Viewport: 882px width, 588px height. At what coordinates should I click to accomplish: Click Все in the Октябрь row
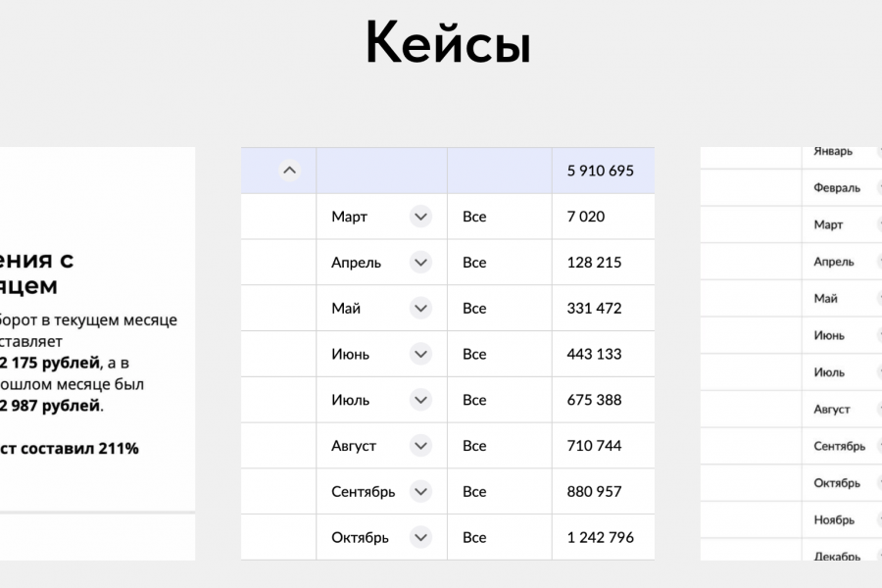pyautogui.click(x=474, y=537)
